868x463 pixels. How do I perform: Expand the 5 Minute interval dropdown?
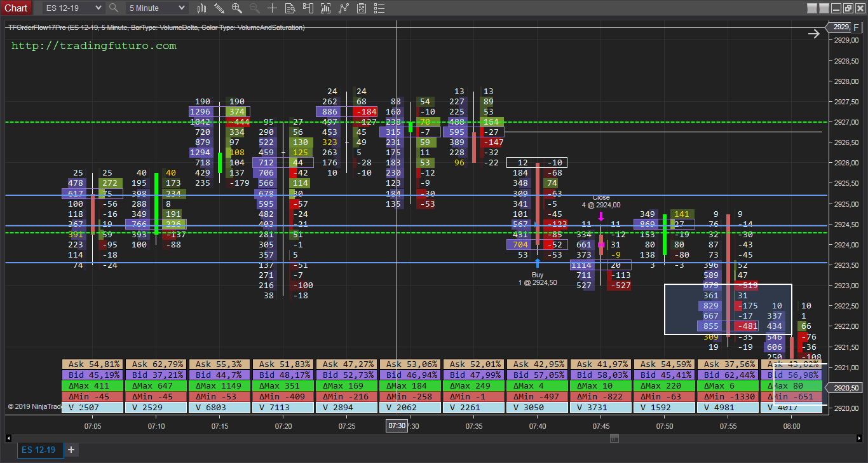point(181,8)
